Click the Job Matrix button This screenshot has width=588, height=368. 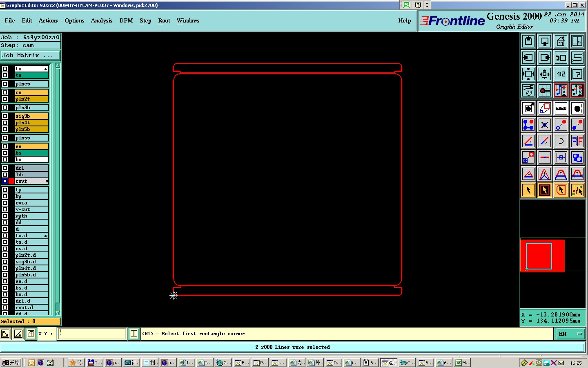click(30, 55)
